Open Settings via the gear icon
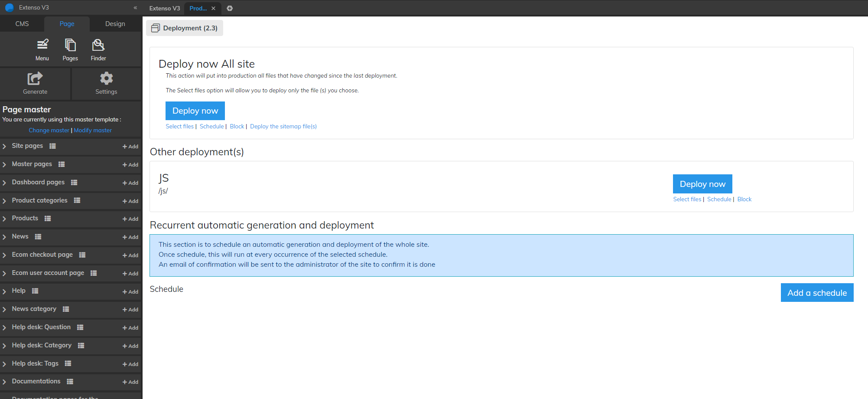Screen dimensions: 868x399 [x=106, y=78]
